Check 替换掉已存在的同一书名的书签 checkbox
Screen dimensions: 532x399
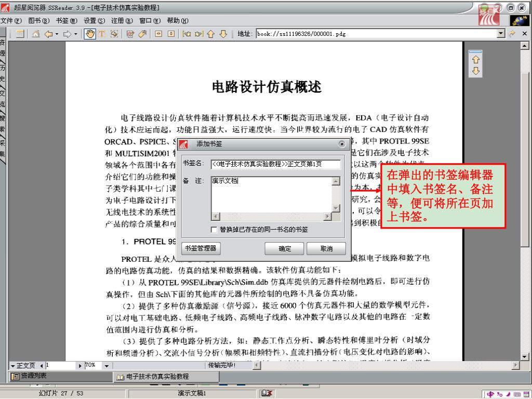tap(214, 230)
